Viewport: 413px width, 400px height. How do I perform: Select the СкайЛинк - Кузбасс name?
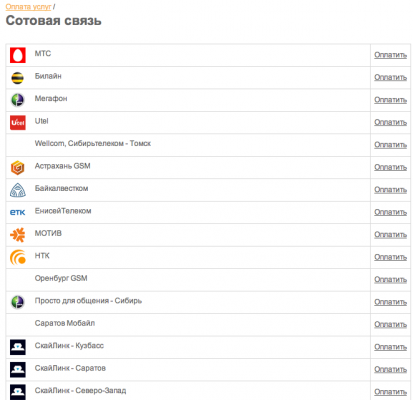click(69, 346)
